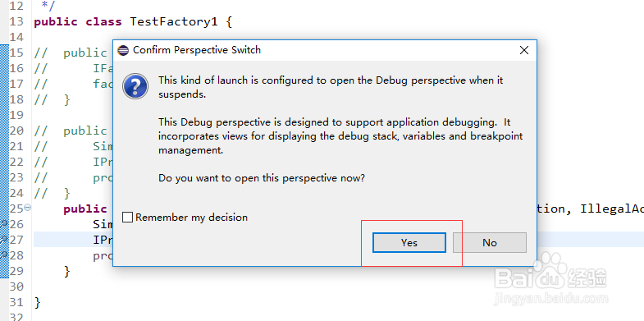Click the blue question mark icon

135,86
